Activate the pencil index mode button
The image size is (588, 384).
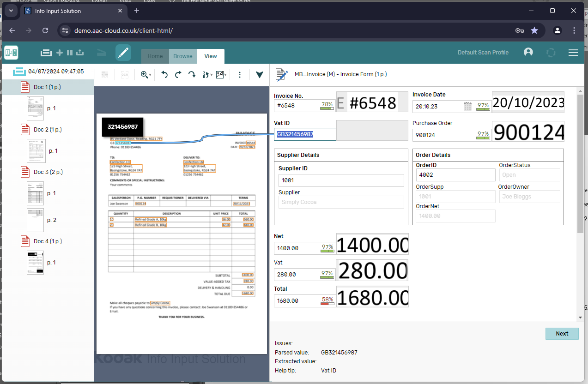(123, 53)
